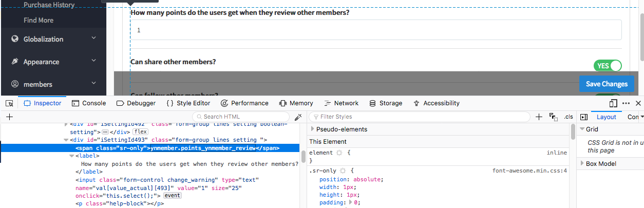Click the print/media simulation toggle icon
The height and width of the screenshot is (208, 644).
553,117
